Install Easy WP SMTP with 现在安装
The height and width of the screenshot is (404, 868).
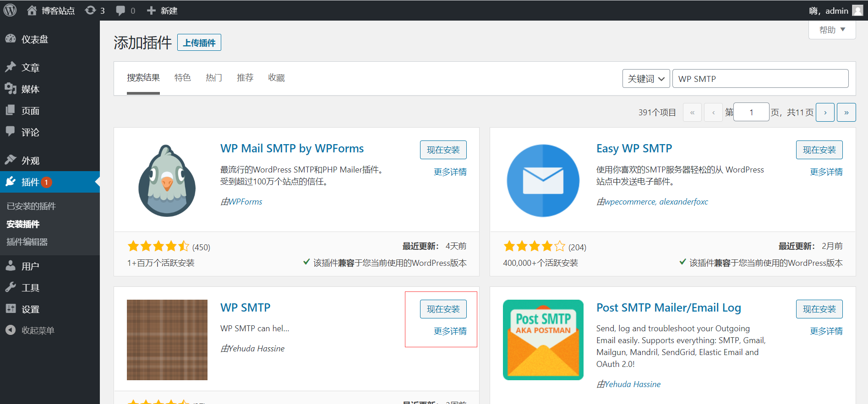click(819, 150)
